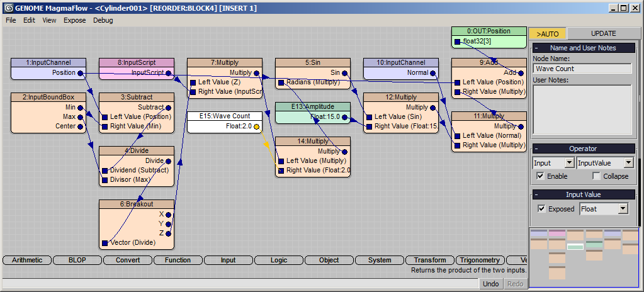Click the yellow Float:2.0 output socket
This screenshot has width=644, height=292.
coord(256,126)
